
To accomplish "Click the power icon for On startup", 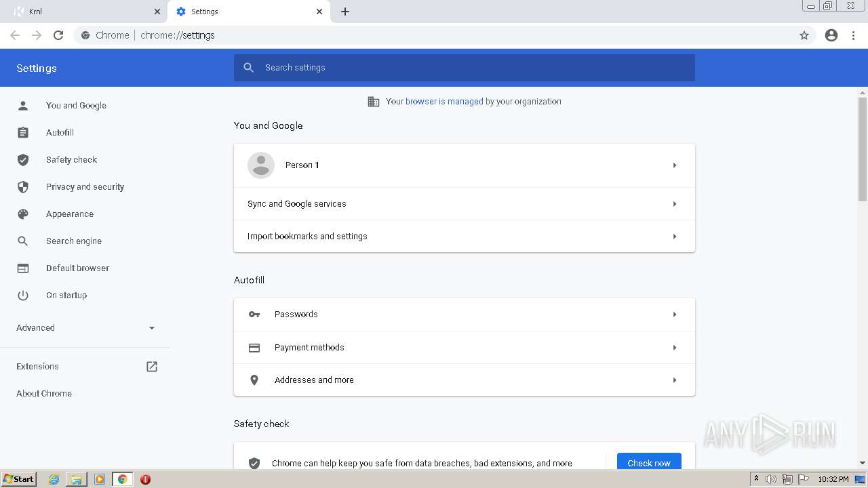I will [x=23, y=296].
